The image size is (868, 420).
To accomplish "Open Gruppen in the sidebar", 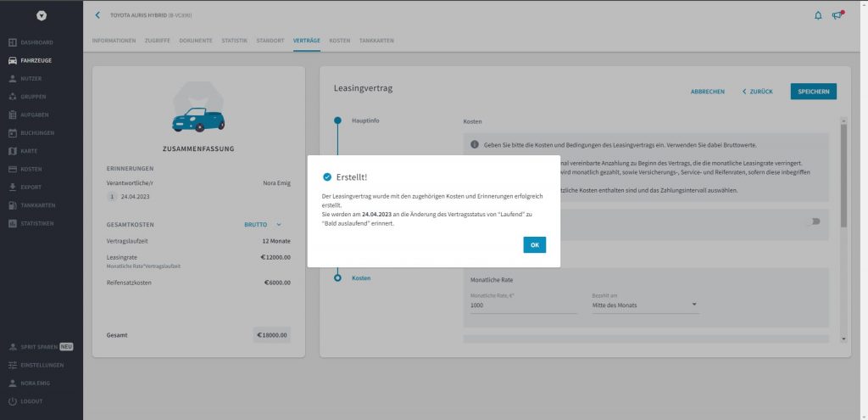I will point(27,97).
